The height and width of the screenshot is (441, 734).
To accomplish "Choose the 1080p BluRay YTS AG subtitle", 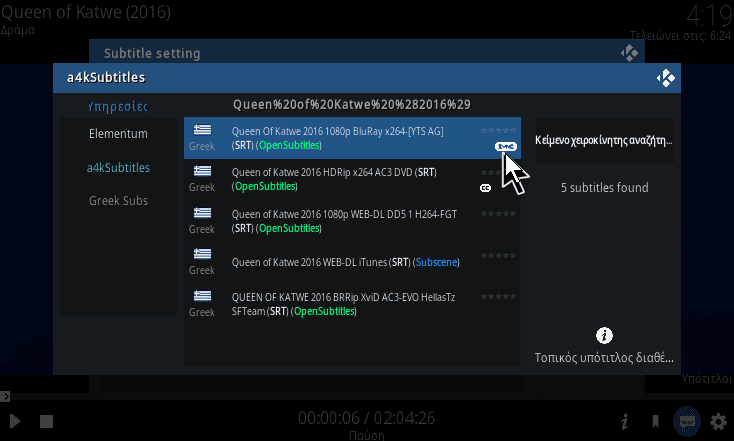I will (352, 138).
